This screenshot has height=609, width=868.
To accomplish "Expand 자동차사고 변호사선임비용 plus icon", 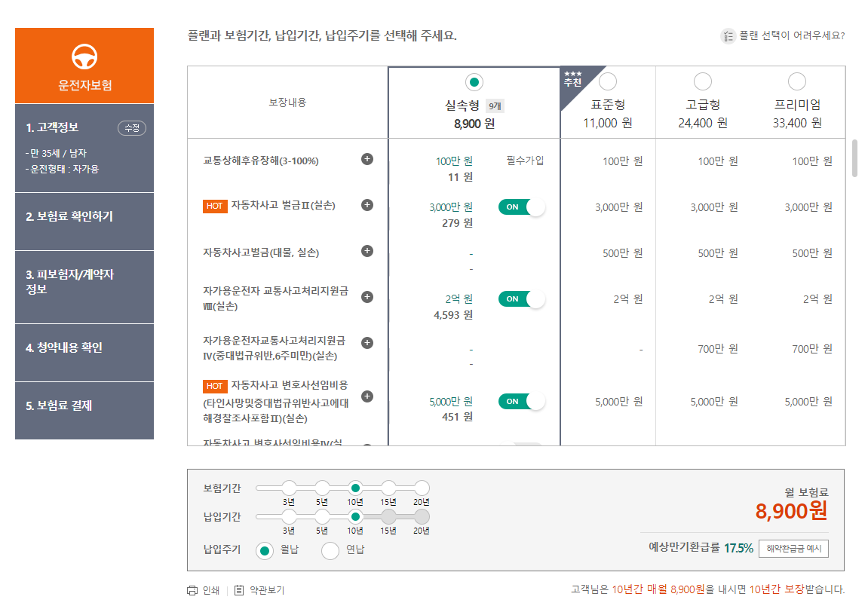I will [367, 396].
